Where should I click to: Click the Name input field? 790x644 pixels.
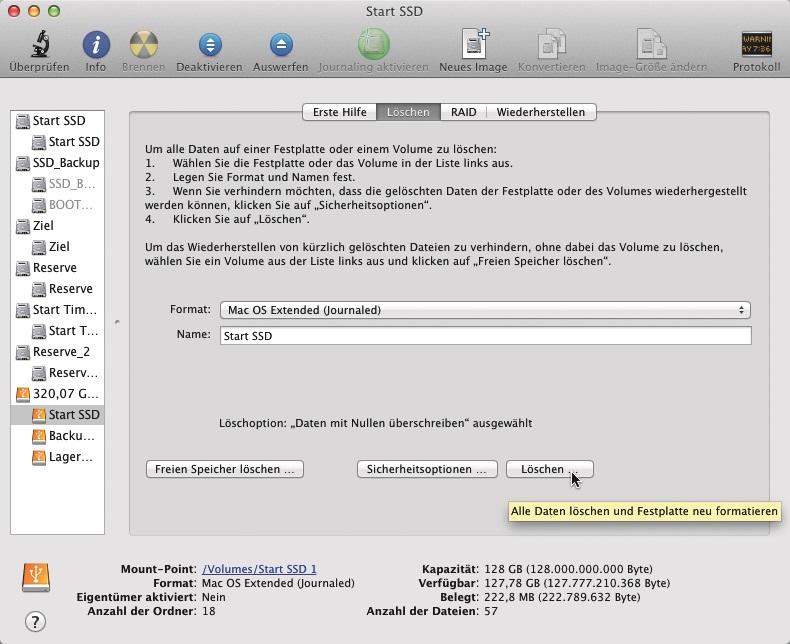486,336
